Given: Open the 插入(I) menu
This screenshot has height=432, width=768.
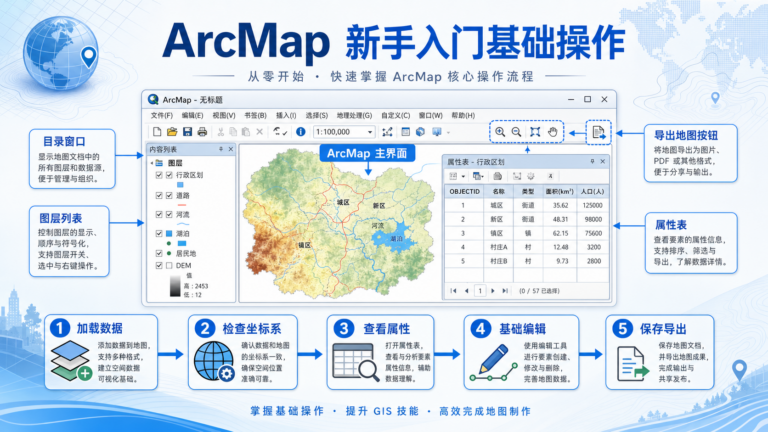Looking at the screenshot, I should 286,116.
